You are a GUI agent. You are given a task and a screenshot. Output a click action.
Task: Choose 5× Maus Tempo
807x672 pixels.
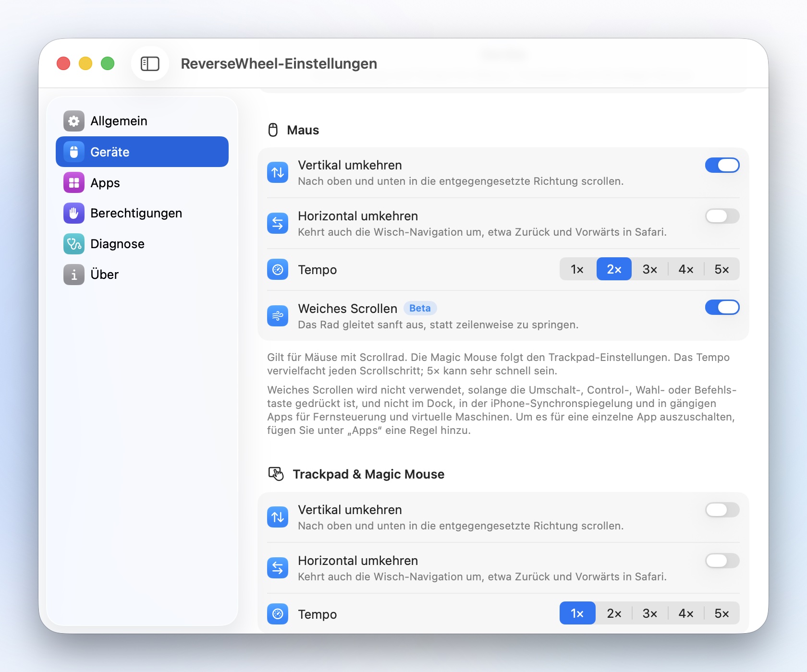pos(722,269)
